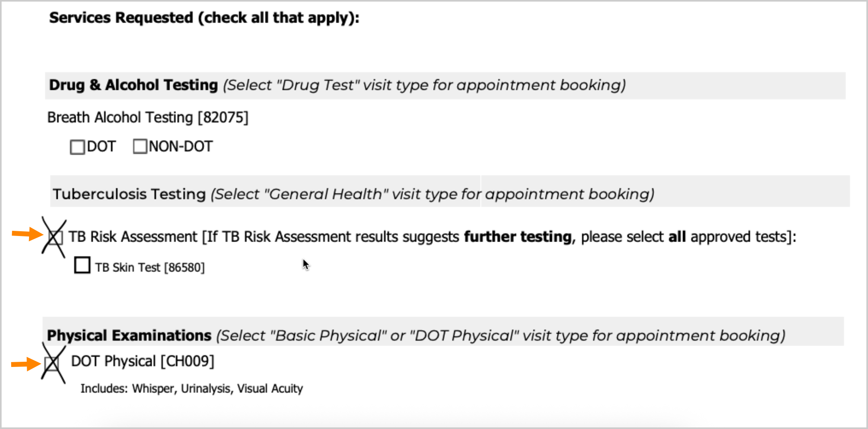Select the Drug & Alcohol Testing header

pos(133,85)
